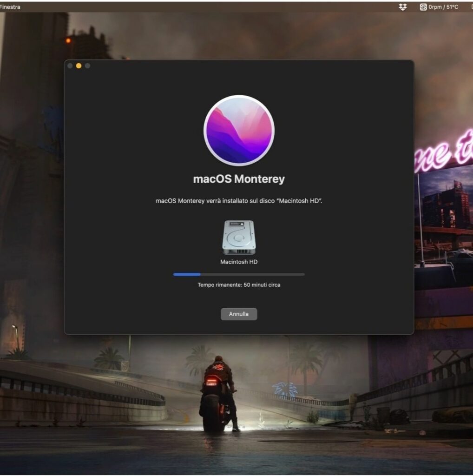Click the install destination message text
This screenshot has height=476, width=473.
pyautogui.click(x=239, y=201)
